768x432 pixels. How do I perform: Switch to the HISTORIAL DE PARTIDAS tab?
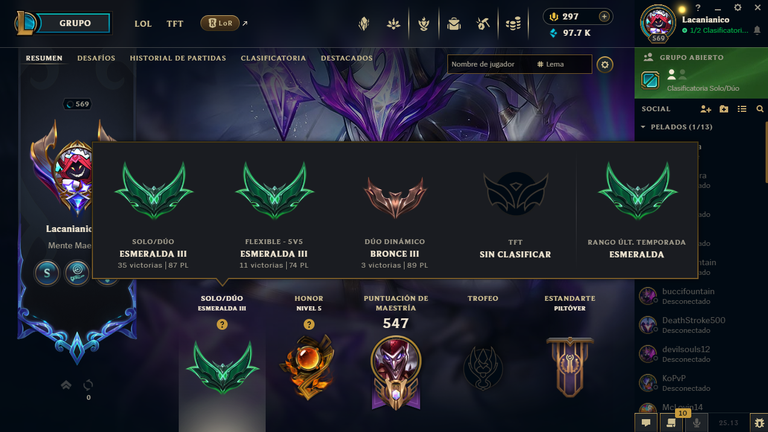(178, 58)
